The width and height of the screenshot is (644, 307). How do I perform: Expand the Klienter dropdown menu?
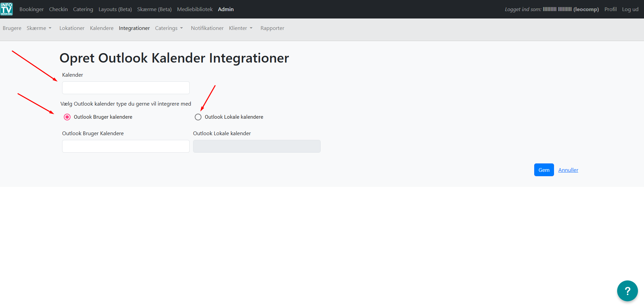[x=241, y=28]
